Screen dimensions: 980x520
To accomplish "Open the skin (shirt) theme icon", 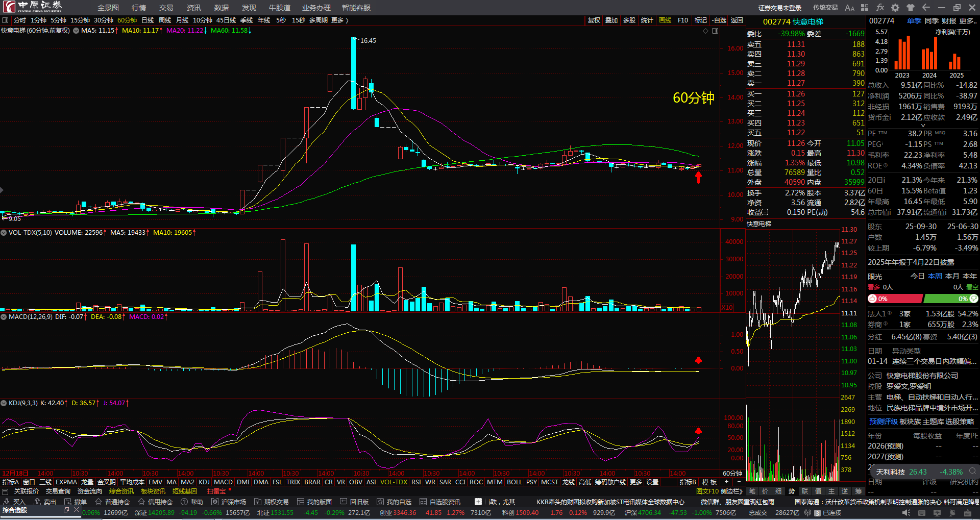I will pos(911,8).
